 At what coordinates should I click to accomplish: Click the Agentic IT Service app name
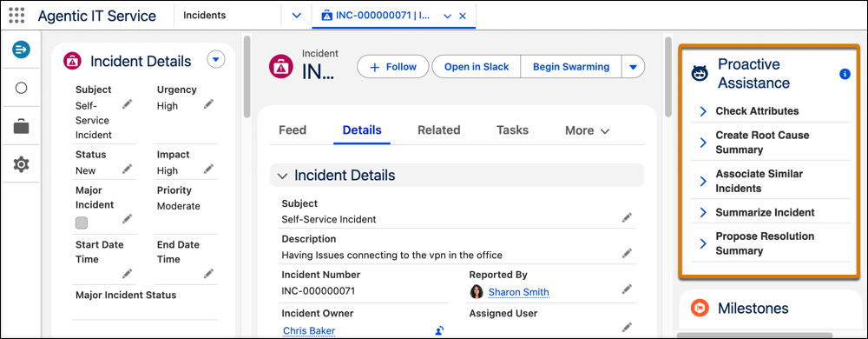[97, 16]
